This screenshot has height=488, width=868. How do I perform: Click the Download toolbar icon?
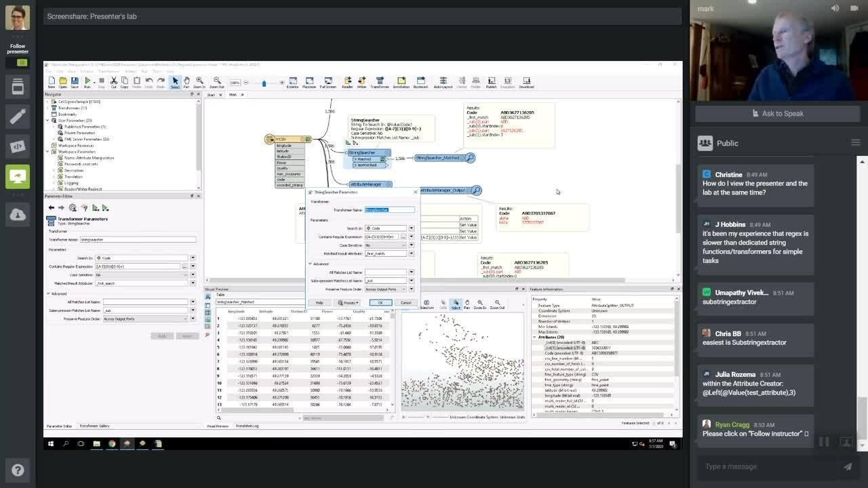pyautogui.click(x=526, y=81)
